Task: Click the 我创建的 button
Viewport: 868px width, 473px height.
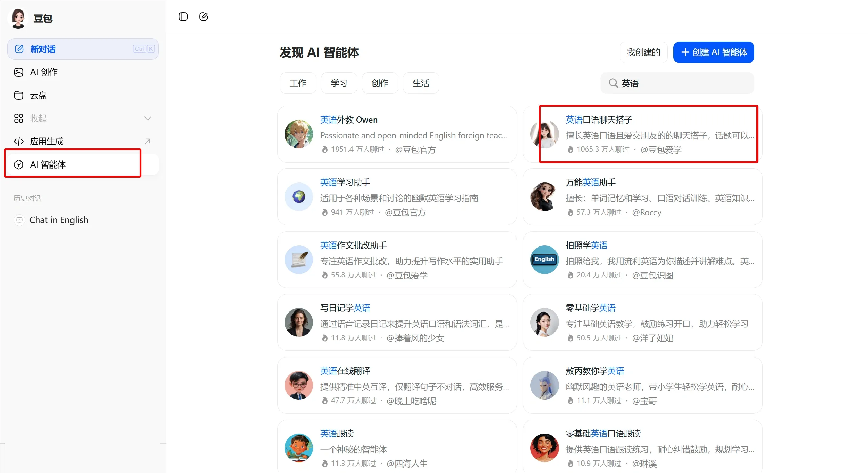Action: click(x=643, y=52)
